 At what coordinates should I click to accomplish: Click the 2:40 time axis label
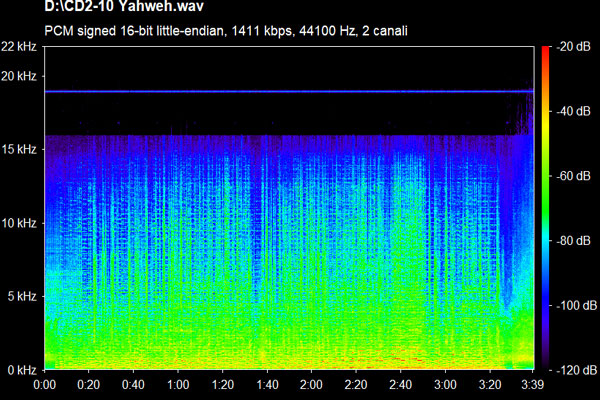401,384
